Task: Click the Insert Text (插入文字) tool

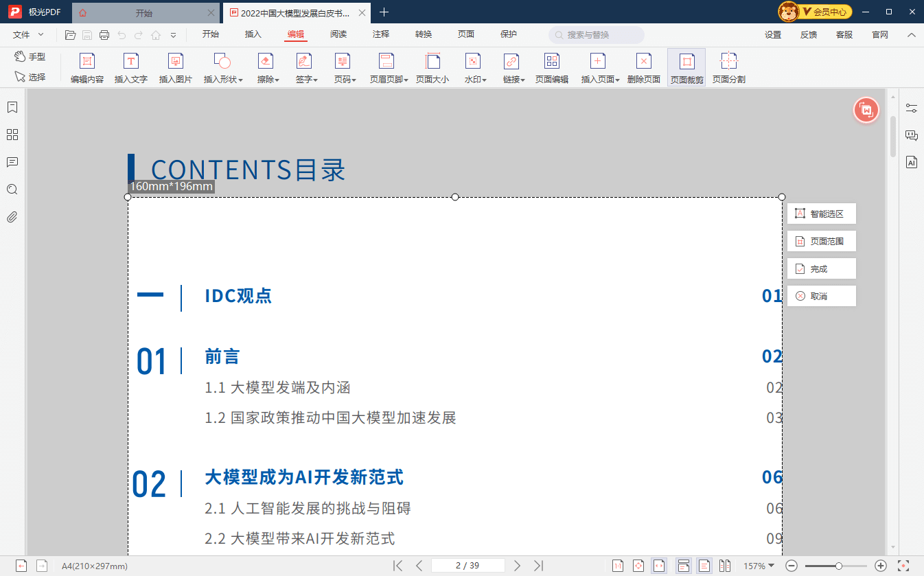Action: pos(131,68)
